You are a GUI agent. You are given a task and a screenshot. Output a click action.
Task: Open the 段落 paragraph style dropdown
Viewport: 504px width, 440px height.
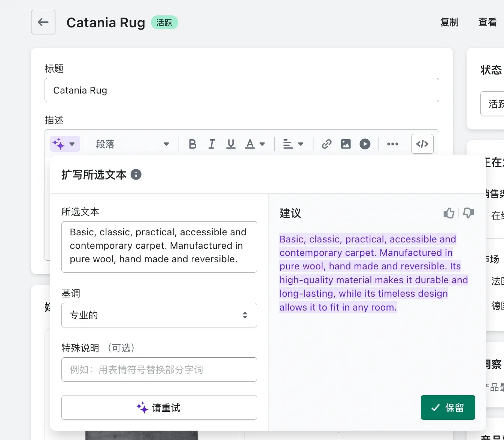click(133, 144)
